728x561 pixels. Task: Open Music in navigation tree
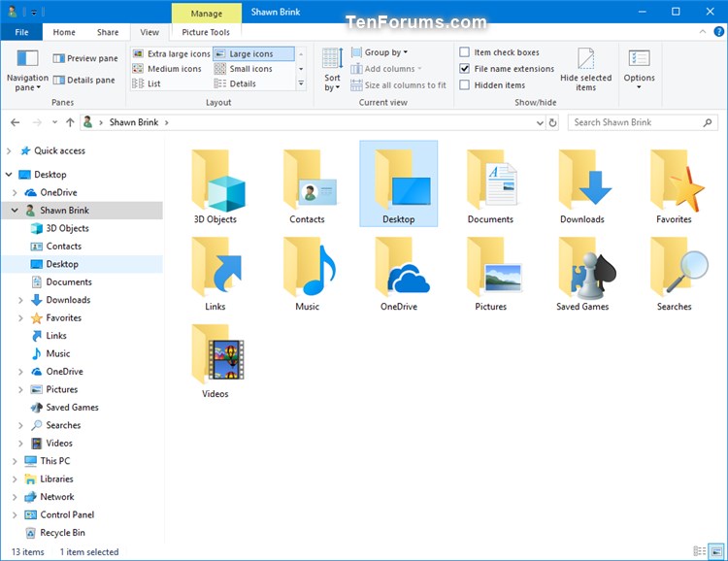point(50,354)
